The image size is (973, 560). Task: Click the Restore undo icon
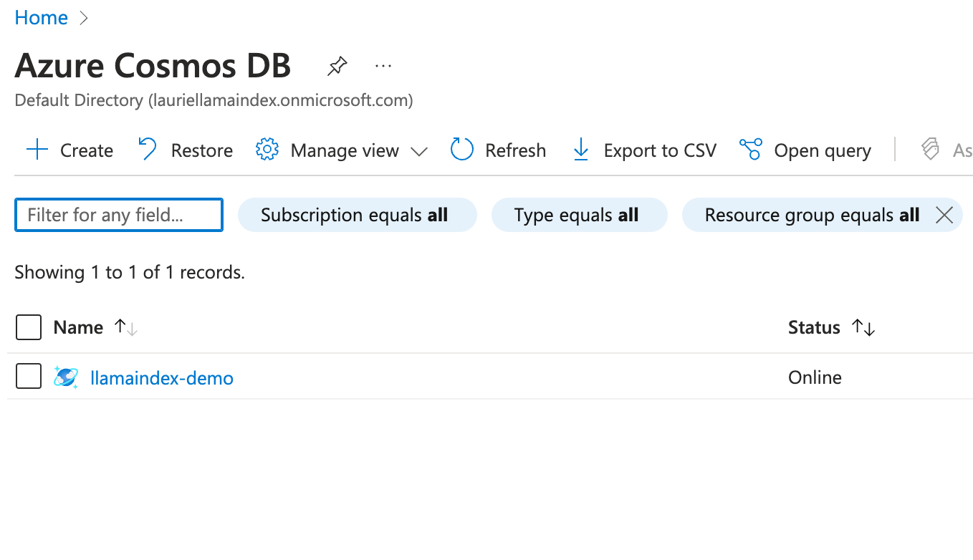click(147, 150)
